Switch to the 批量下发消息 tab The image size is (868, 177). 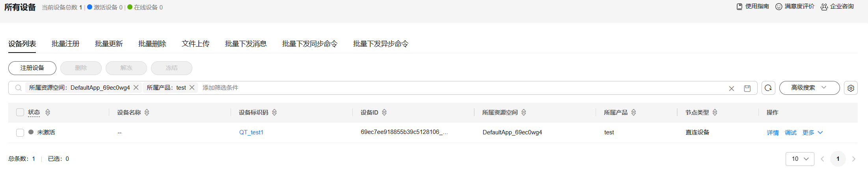[246, 44]
